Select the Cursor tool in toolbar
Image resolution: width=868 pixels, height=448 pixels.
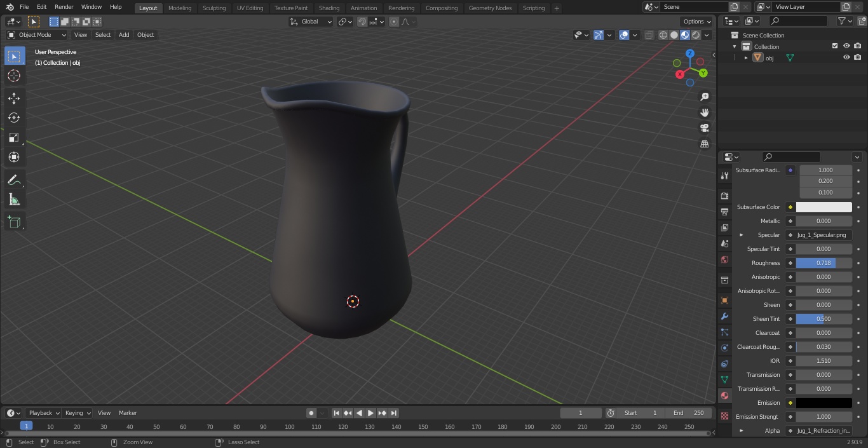click(x=14, y=76)
